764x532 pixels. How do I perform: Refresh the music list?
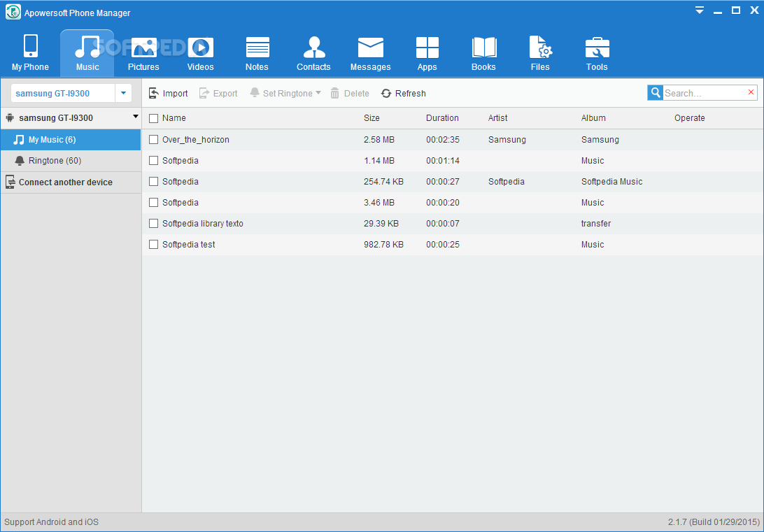pyautogui.click(x=404, y=94)
